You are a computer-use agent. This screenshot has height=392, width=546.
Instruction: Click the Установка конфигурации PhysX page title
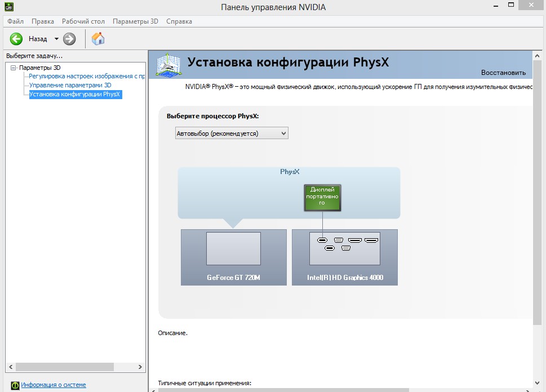288,63
